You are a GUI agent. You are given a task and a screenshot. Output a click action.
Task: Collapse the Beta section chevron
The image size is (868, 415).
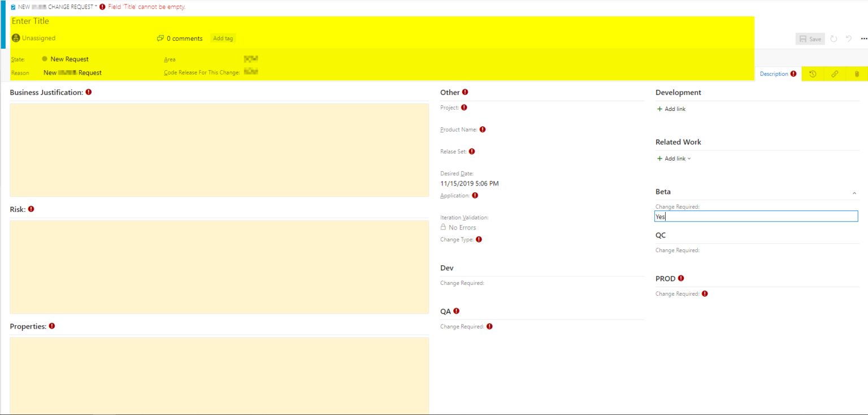tap(854, 193)
